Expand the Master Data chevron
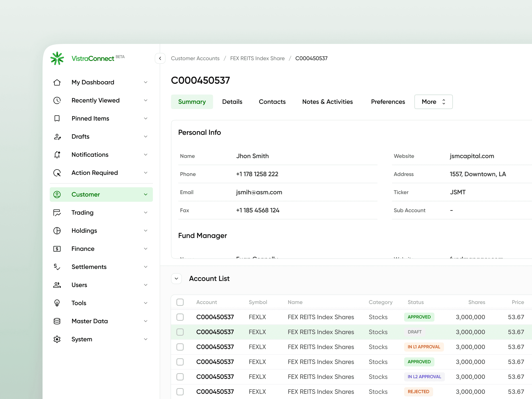 pyautogui.click(x=146, y=321)
